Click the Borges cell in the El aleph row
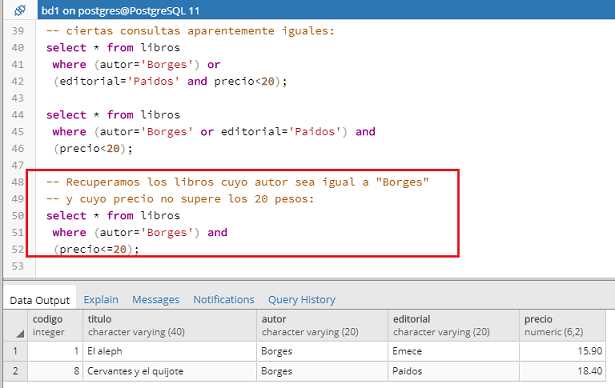This screenshot has height=388, width=615. pyautogui.click(x=322, y=351)
